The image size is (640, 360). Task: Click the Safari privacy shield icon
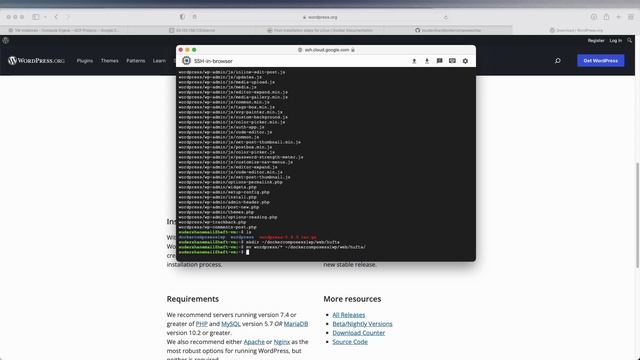(x=182, y=17)
